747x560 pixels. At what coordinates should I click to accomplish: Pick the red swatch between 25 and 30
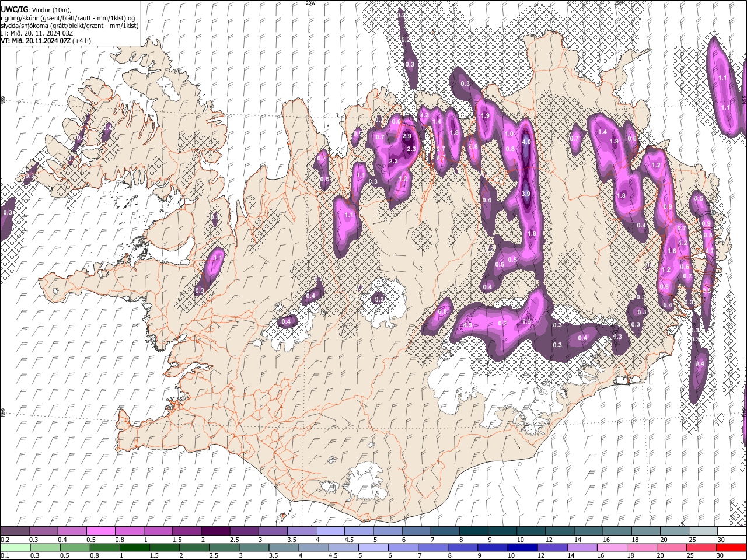[x=700, y=547]
